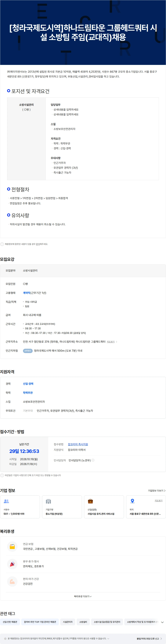
Task: Click the gray dot icon in the footer notice
Action: [x=5, y=638]
